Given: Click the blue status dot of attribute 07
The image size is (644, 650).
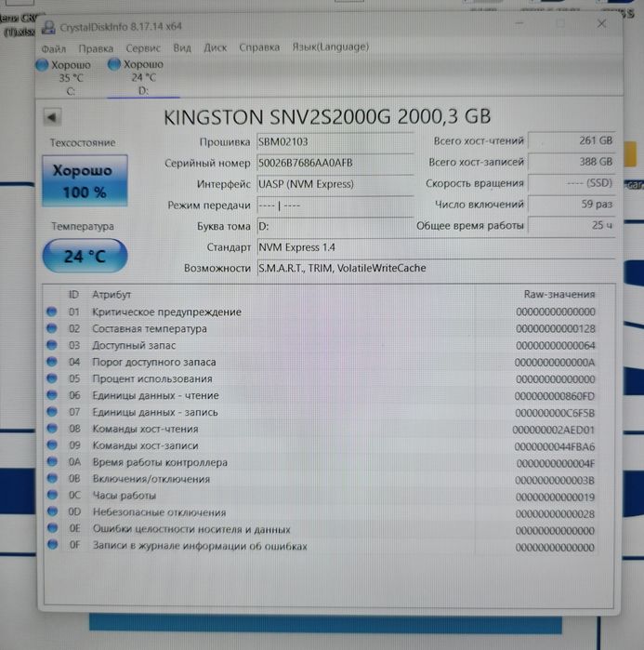Looking at the screenshot, I should (52, 412).
